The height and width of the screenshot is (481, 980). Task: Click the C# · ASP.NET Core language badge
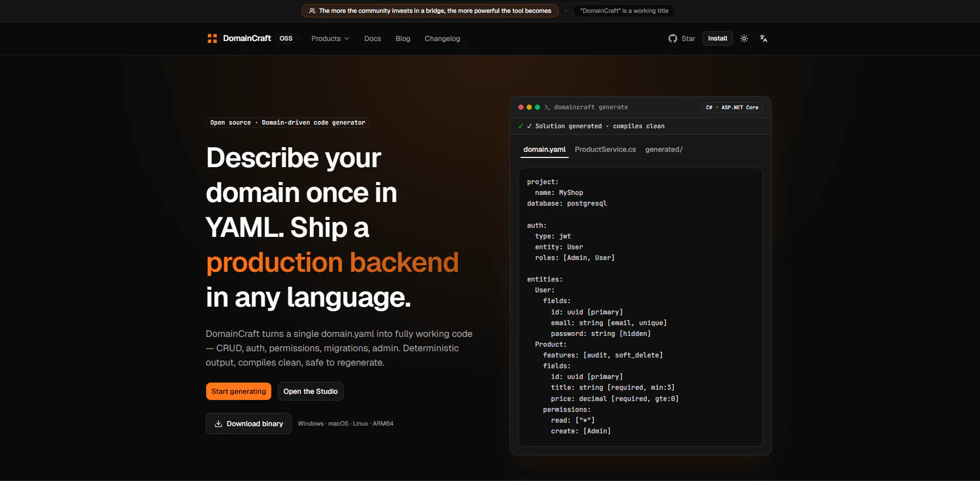pos(732,107)
